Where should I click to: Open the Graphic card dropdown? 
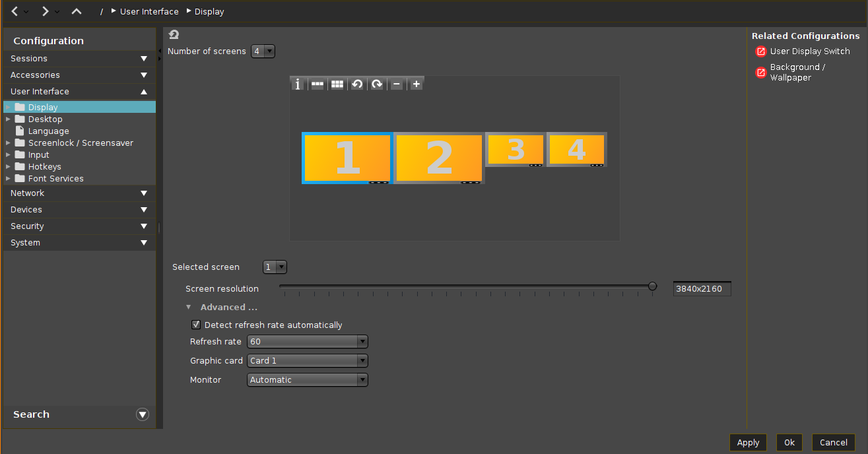(x=307, y=361)
